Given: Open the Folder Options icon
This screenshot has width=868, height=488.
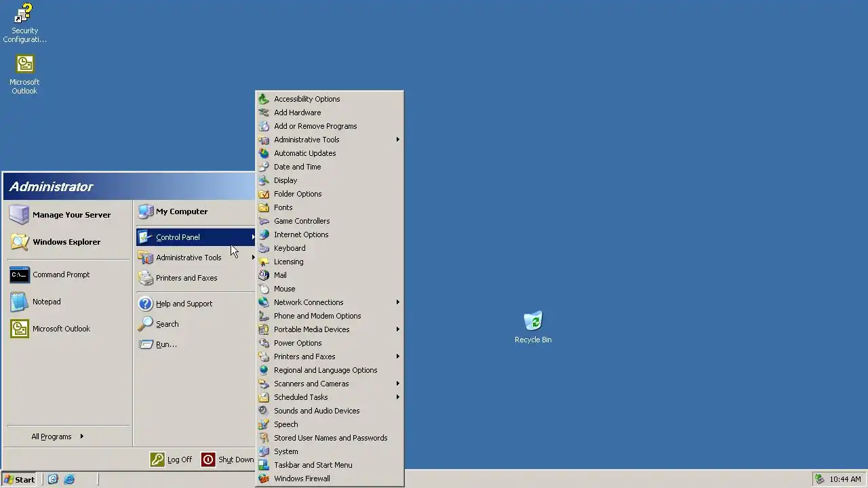Looking at the screenshot, I should [264, 194].
